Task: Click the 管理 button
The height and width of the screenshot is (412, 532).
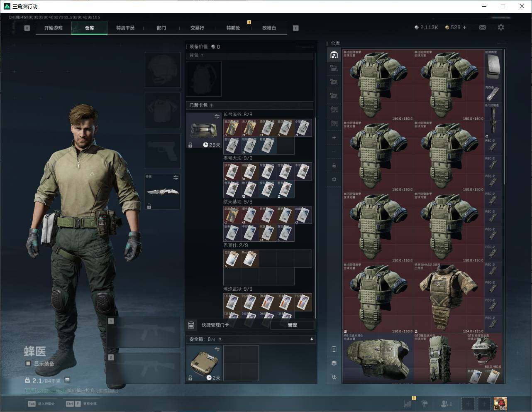Action: (292, 325)
